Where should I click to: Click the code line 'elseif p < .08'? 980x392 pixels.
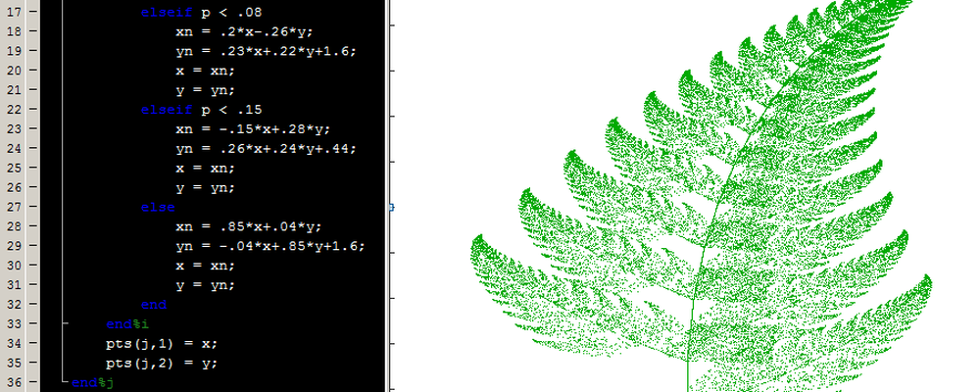tap(201, 11)
